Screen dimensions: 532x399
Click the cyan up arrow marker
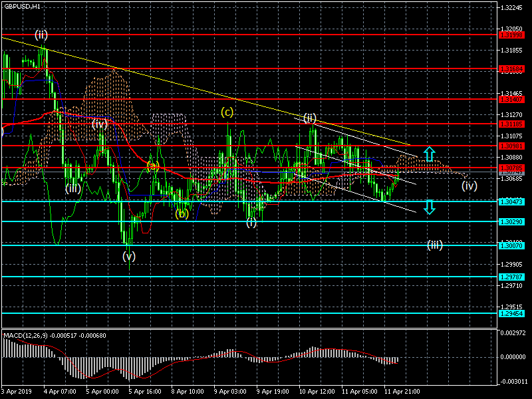430,154
